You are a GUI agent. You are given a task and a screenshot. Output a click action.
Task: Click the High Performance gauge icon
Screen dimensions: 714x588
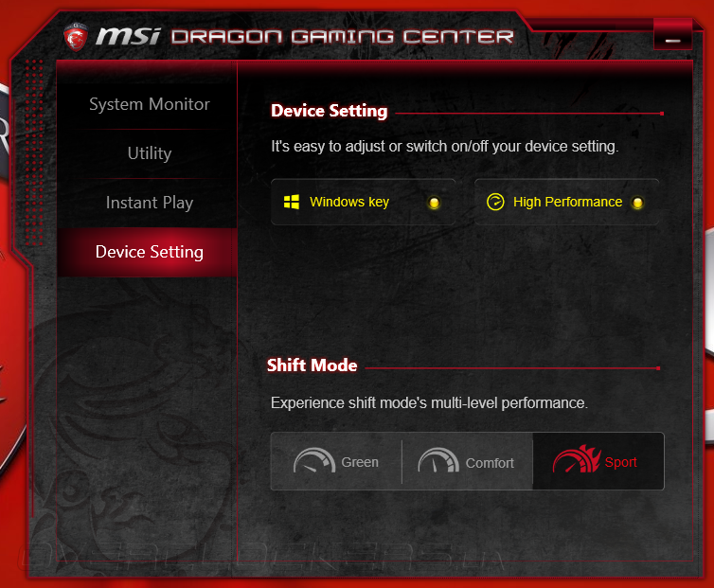pyautogui.click(x=495, y=202)
